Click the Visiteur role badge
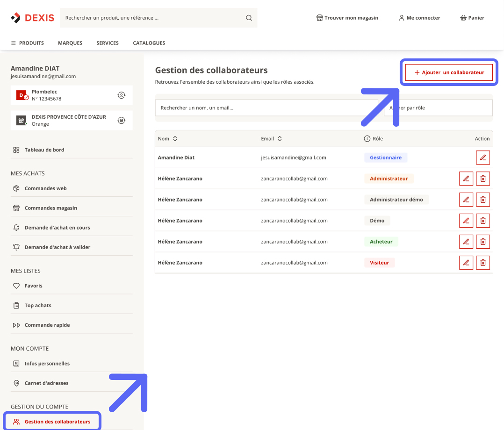 pos(379,263)
